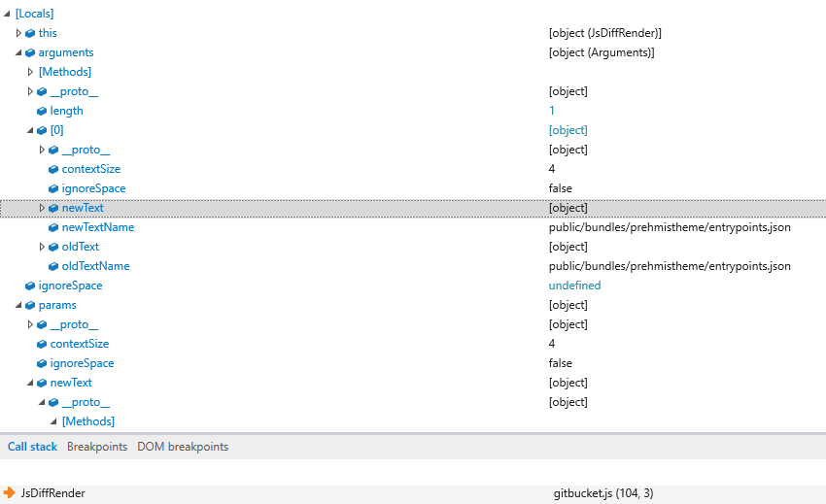Collapse the [Locals] root node

7,14
